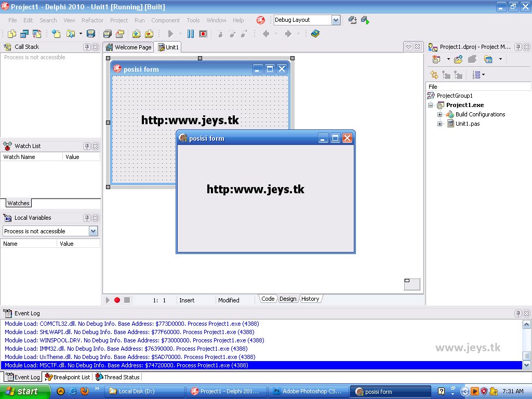Click the Sync orange arrows icon in Project Manager
This screenshot has width=532, height=399.
coord(434,75)
